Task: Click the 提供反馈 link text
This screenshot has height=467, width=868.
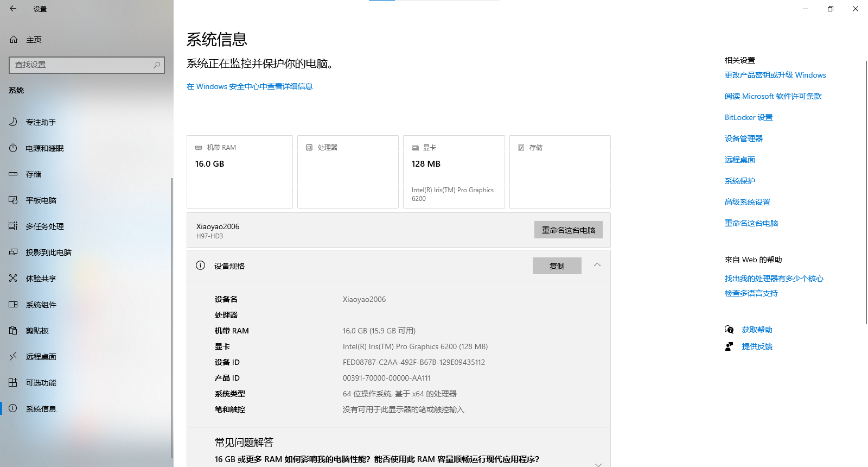Action: (757, 346)
